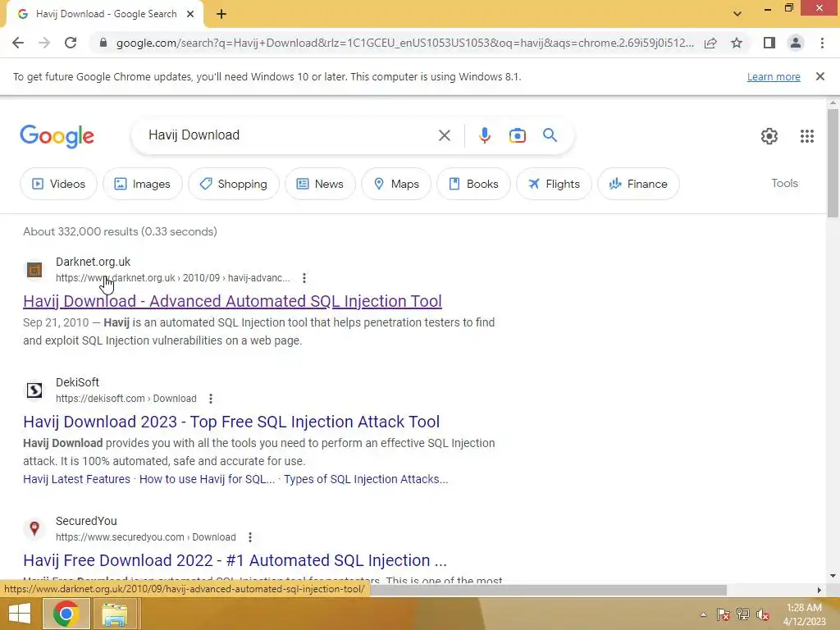Click the Darknet.org.uk site favicon

coord(34,269)
